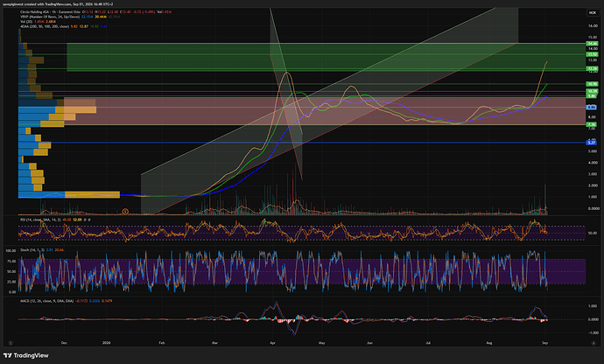Click the 2026 label on the time axis
This screenshot has width=604, height=364.
106,342
